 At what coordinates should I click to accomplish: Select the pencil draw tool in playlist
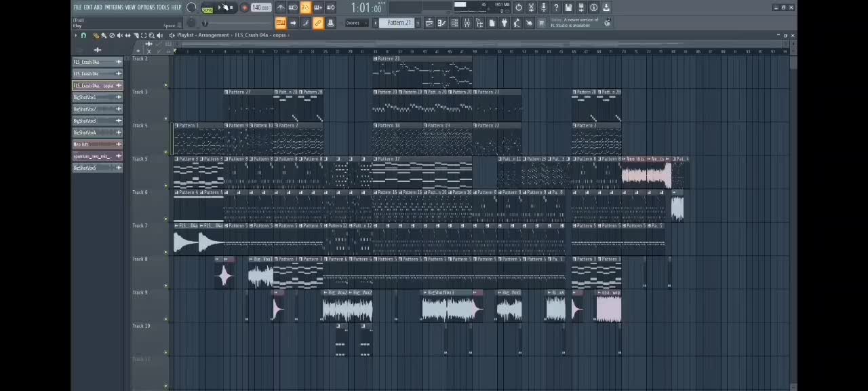(96, 35)
